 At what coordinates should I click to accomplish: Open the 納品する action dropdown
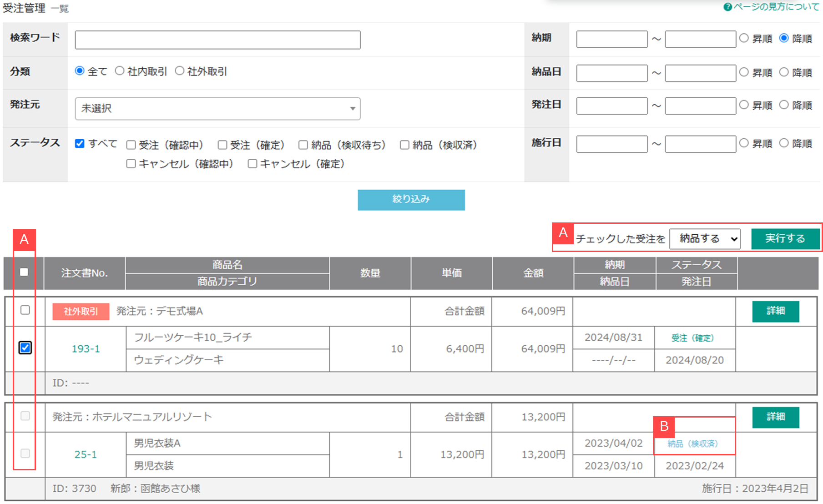[705, 239]
